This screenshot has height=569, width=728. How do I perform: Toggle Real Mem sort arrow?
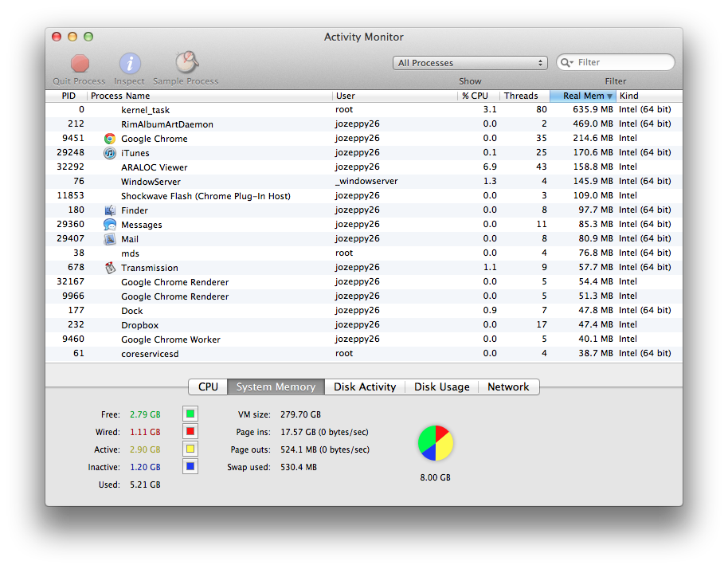pyautogui.click(x=609, y=96)
